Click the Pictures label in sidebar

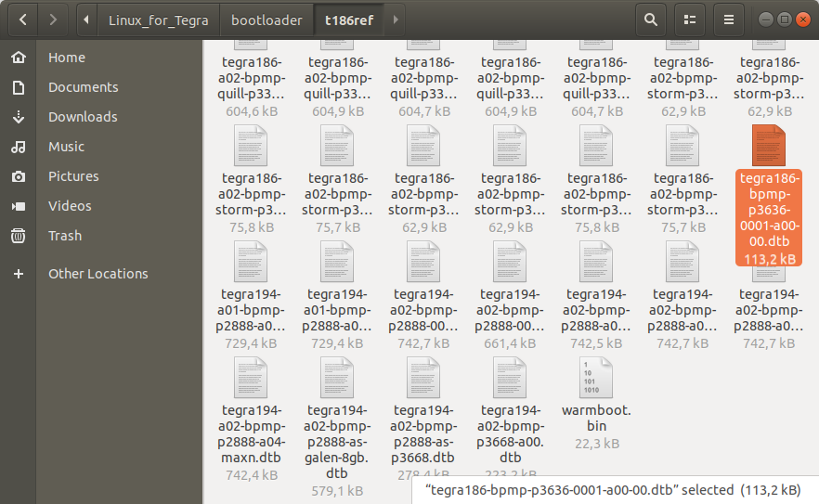(x=73, y=176)
